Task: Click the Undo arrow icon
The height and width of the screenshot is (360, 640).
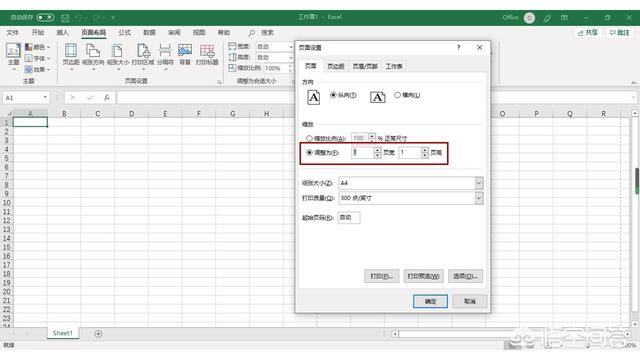Action: 79,18
